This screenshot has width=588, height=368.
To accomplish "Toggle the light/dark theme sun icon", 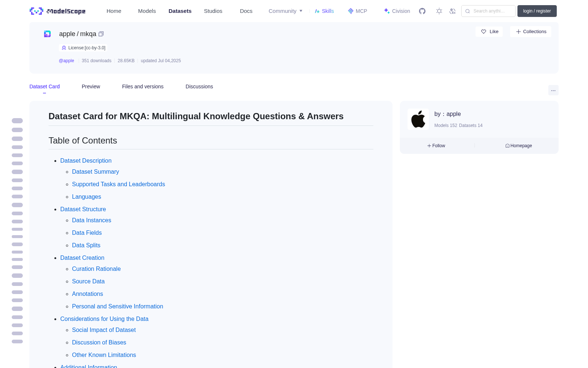I will (439, 11).
